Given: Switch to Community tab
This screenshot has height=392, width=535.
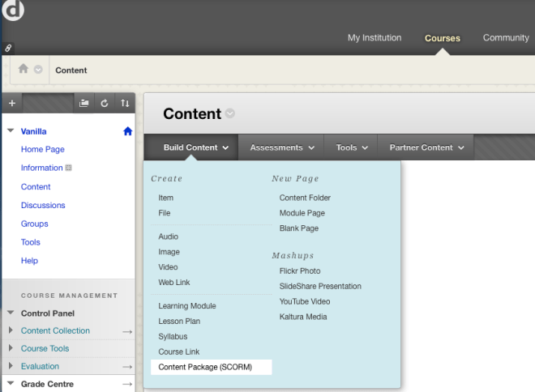Looking at the screenshot, I should click(x=506, y=37).
